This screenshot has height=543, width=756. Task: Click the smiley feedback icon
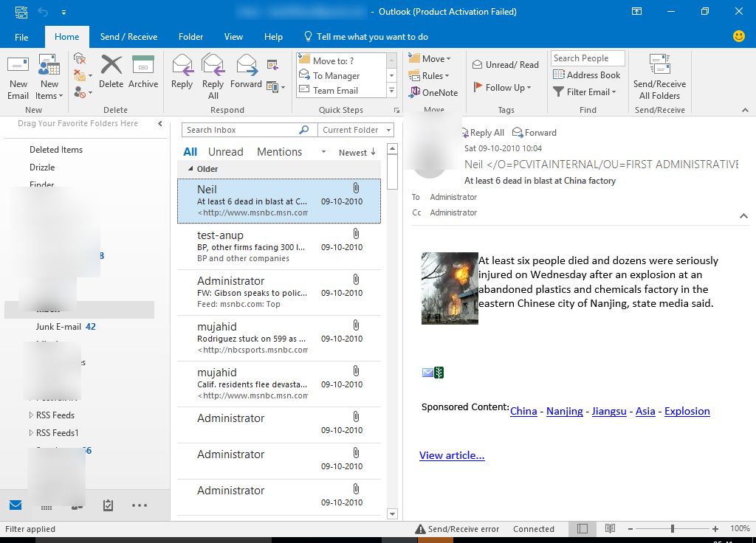(738, 36)
